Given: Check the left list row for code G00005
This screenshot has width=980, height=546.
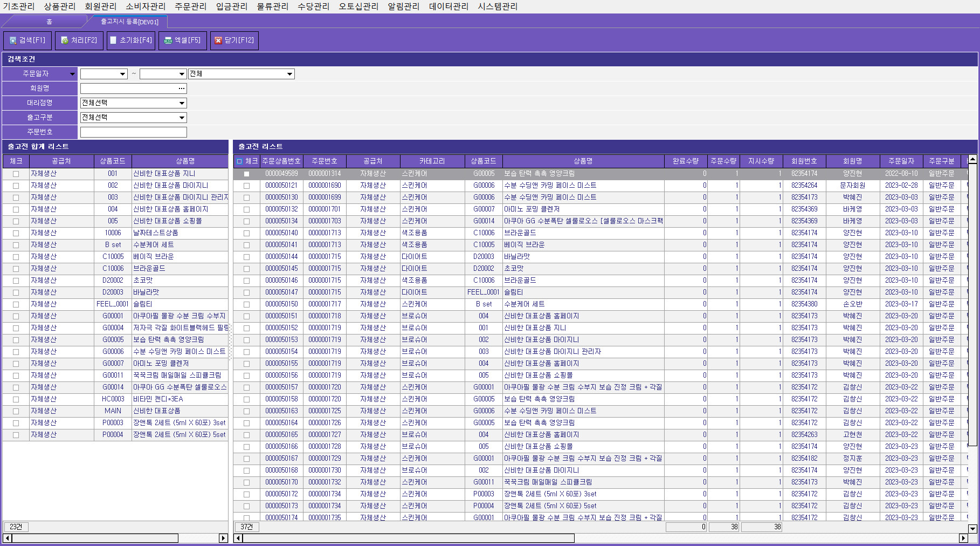Looking at the screenshot, I should tap(16, 340).
